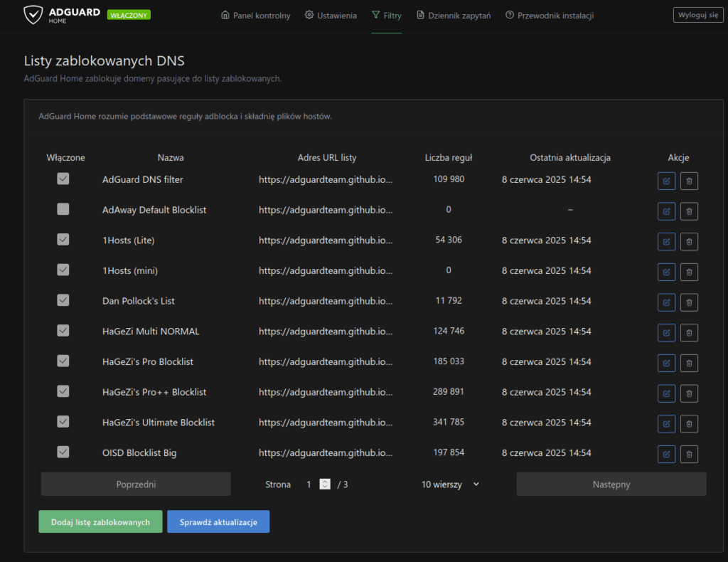Edit HaGeZi's Pro Blocklist entry
Screen dimensions: 728x562
(666, 364)
